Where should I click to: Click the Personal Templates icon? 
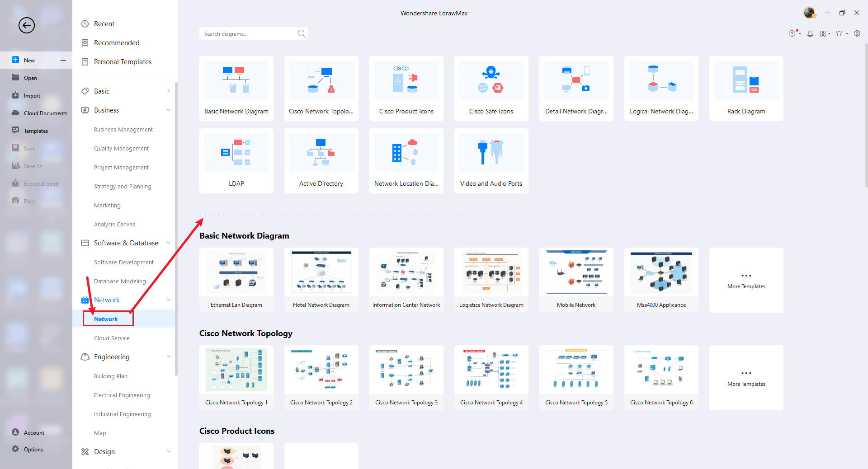click(85, 62)
